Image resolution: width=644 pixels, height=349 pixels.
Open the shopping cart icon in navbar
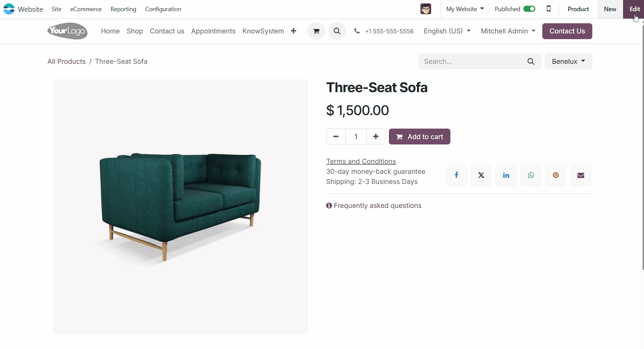316,31
